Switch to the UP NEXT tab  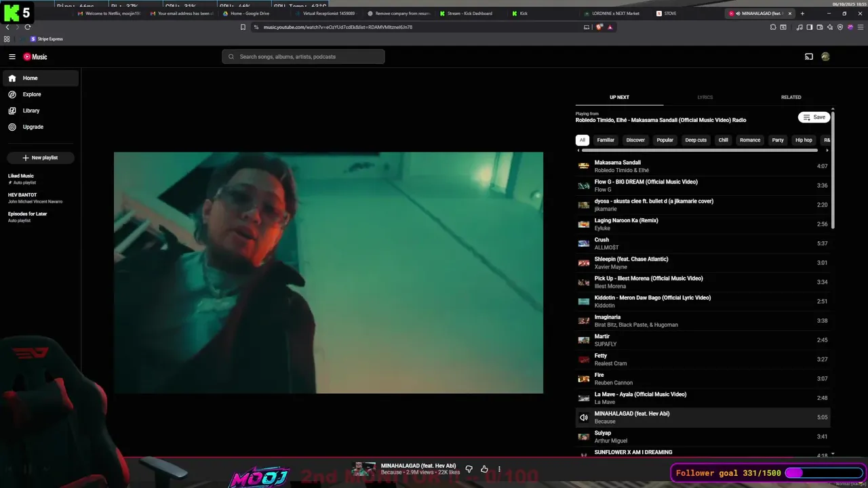[619, 97]
